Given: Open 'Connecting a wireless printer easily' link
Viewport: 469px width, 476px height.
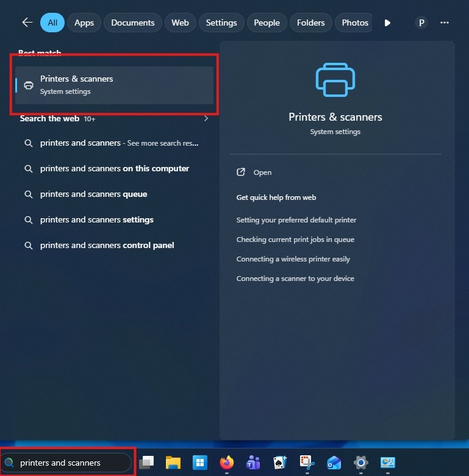Looking at the screenshot, I should click(293, 259).
